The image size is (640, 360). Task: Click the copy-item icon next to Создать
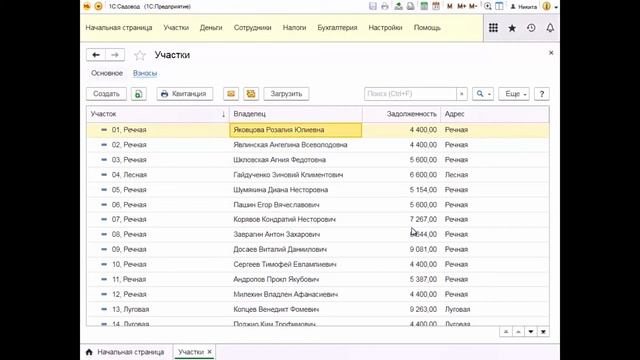[x=138, y=94]
